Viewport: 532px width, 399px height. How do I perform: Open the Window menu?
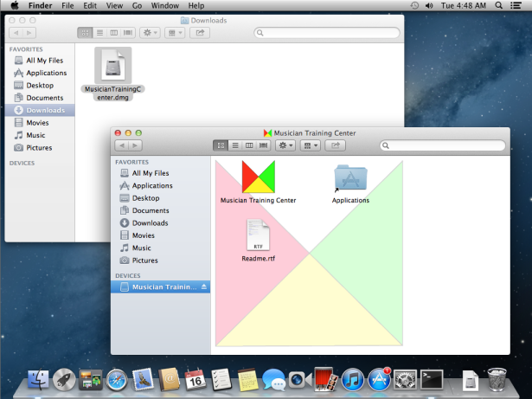coord(165,5)
